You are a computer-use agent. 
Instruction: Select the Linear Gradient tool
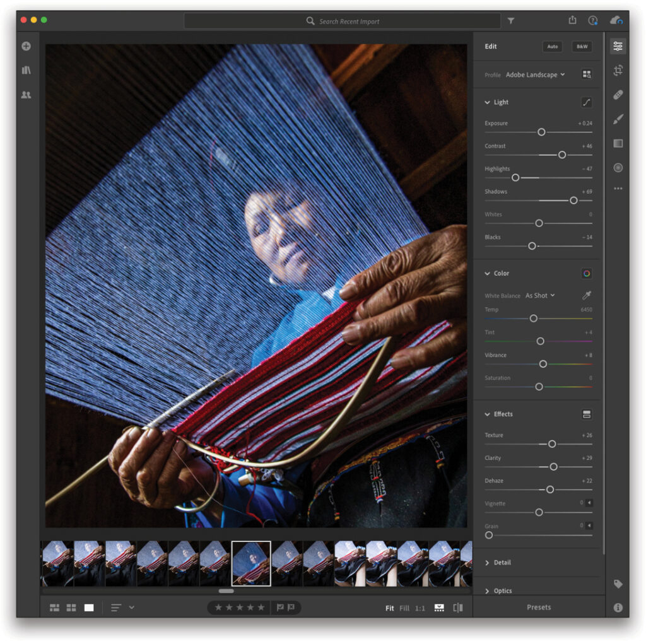pos(618,143)
